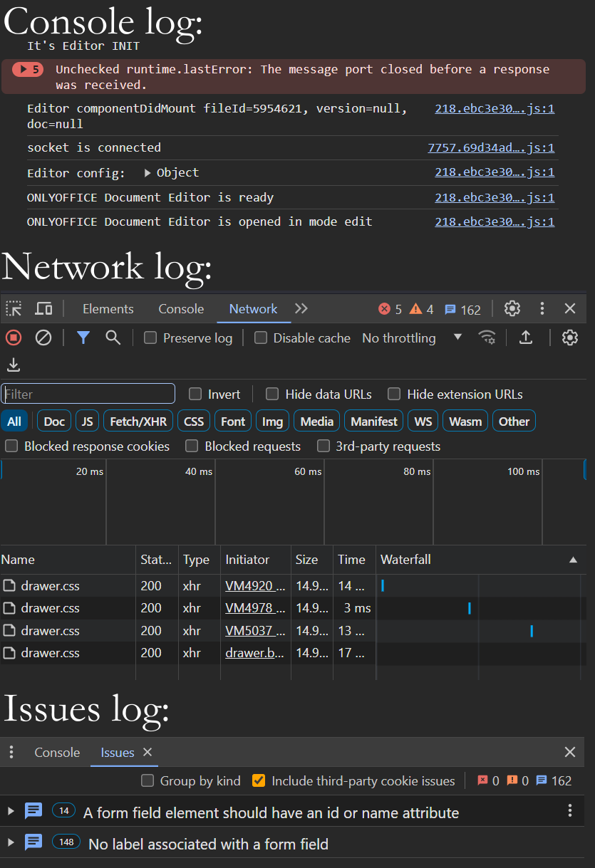The width and height of the screenshot is (595, 868).
Task: Toggle the device toolbar icon
Action: point(43,309)
